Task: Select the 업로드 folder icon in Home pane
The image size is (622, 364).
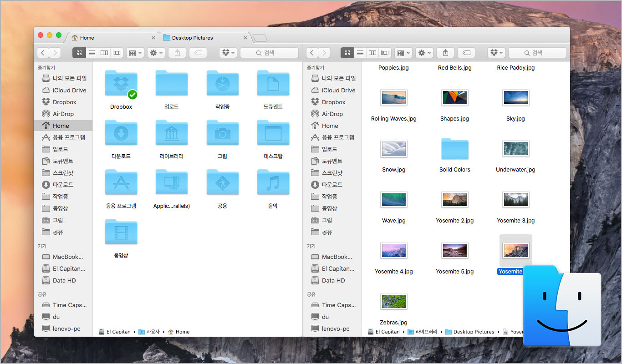Action: [x=172, y=83]
